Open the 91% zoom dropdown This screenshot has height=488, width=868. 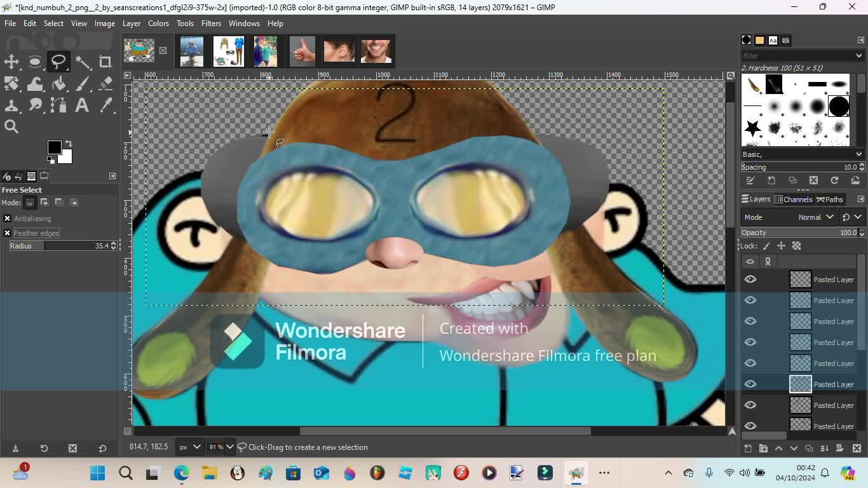pos(221,447)
